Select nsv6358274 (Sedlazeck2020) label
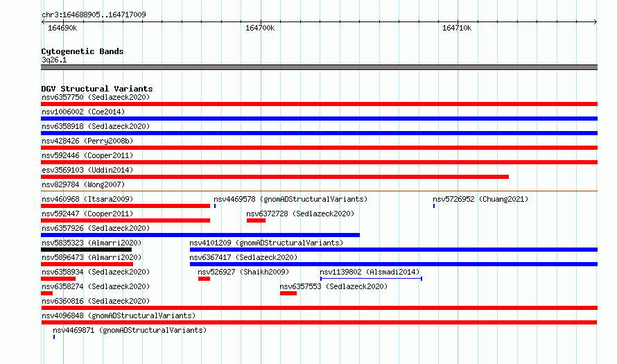This screenshot has width=617, height=364. [96, 286]
